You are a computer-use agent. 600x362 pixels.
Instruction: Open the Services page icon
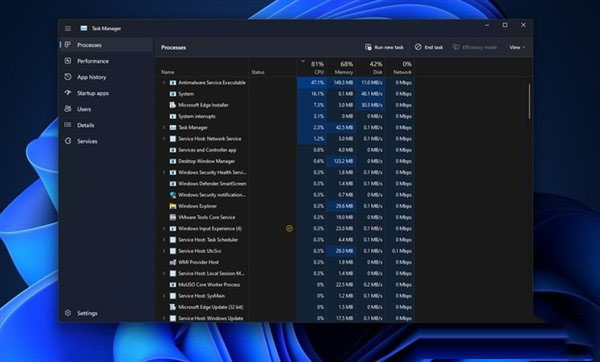(68, 141)
